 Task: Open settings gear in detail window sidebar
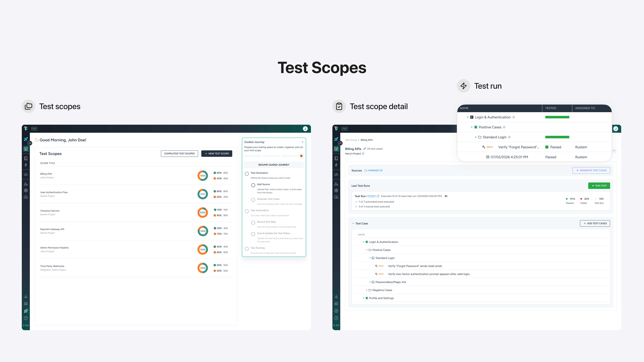click(336, 190)
